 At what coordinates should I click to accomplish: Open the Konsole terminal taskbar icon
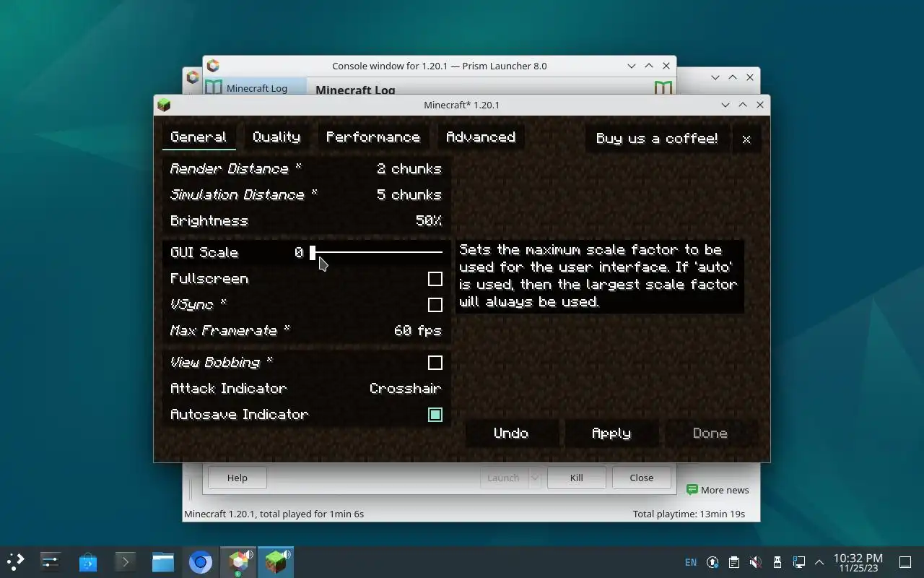126,561
